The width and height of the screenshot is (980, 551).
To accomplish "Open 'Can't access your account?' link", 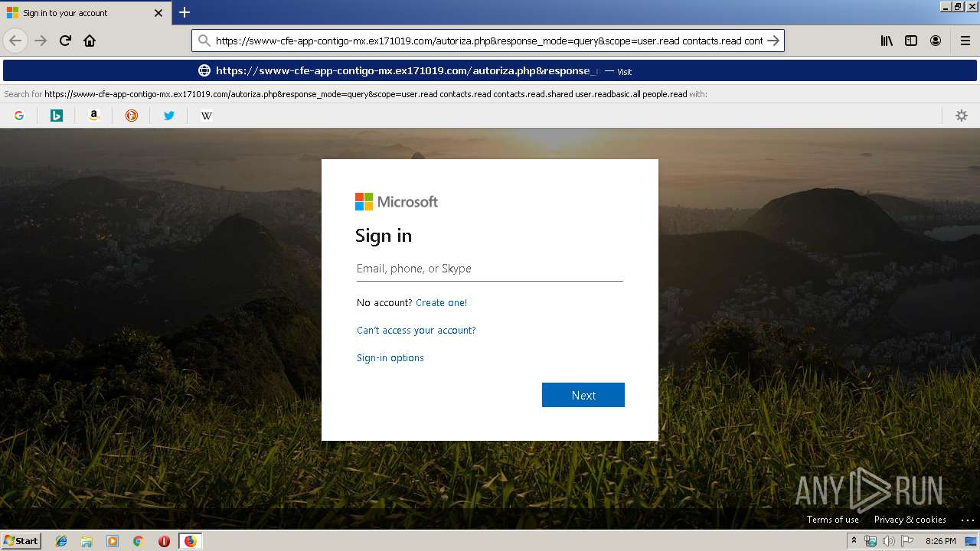I will [x=416, y=331].
